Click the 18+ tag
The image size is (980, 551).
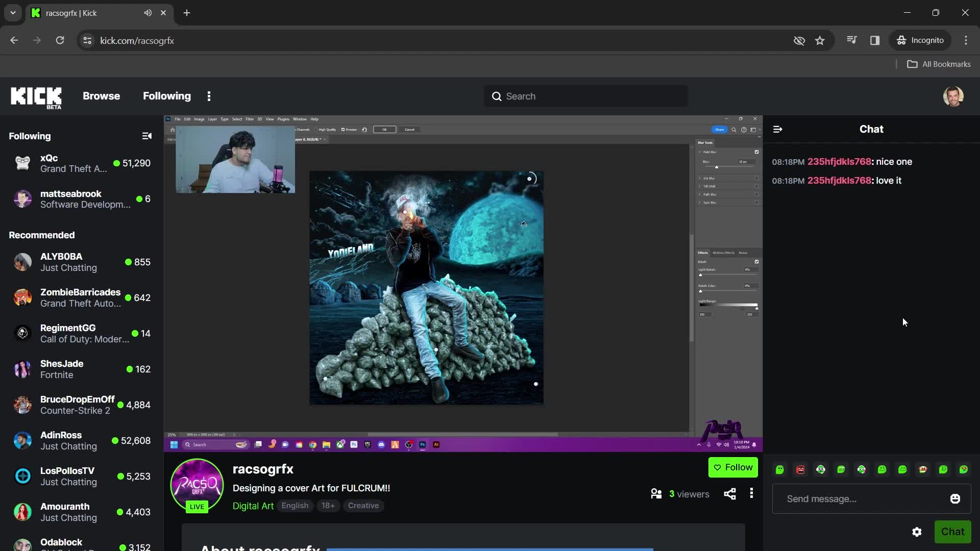[328, 506]
